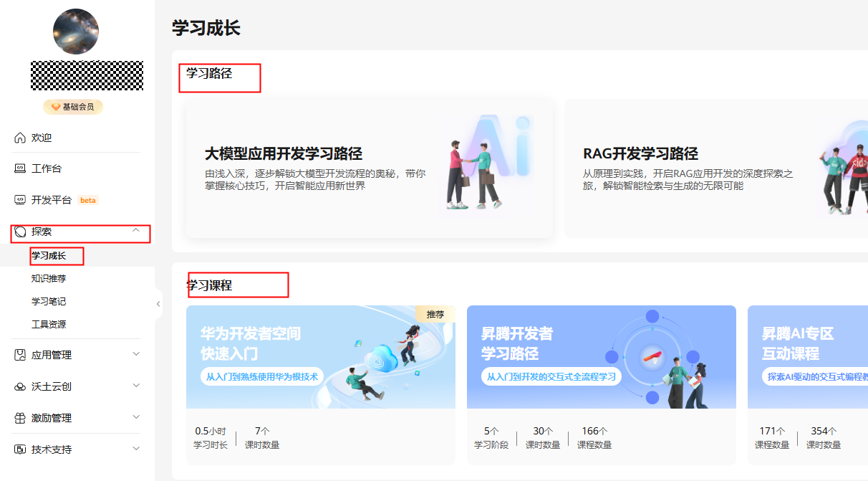Viewport: 868px width, 481px height.
Task: Expand the 技术支持 section
Action: pos(137,448)
